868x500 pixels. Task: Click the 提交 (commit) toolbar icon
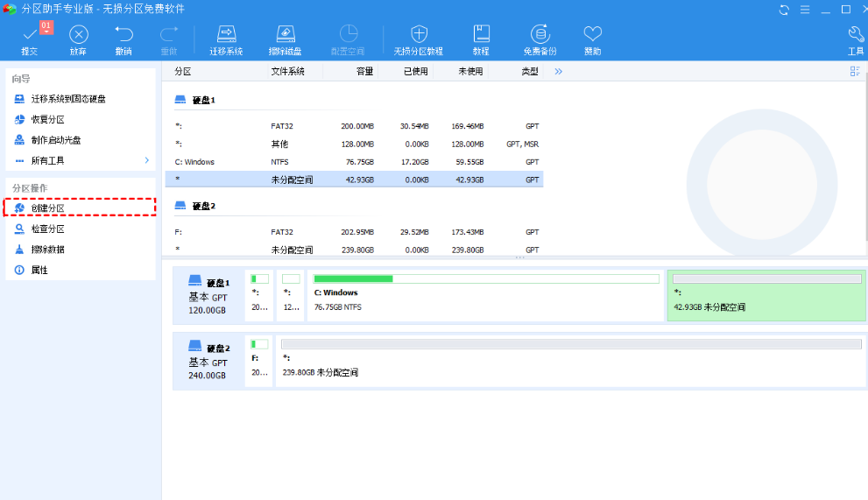(30, 36)
